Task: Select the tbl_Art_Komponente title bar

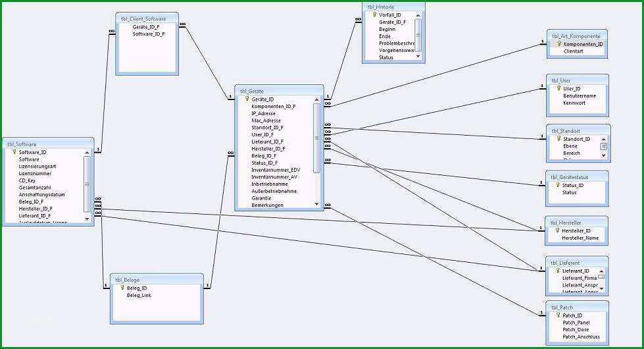Action: pyautogui.click(x=577, y=36)
